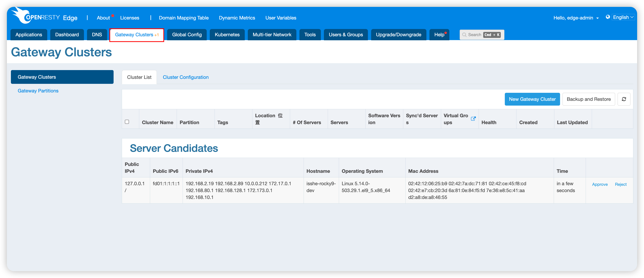644x278 pixels.
Task: Toggle the select-all clusters checkbox
Action: click(127, 122)
